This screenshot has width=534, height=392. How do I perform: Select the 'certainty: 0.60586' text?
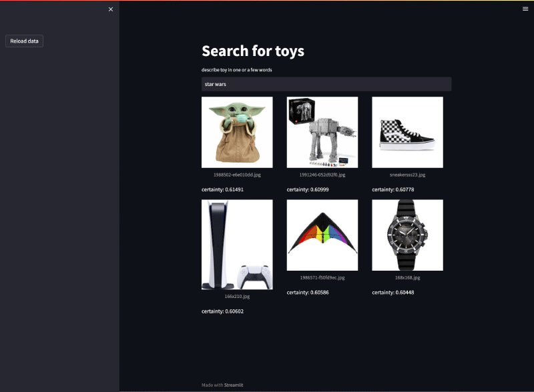tap(308, 292)
